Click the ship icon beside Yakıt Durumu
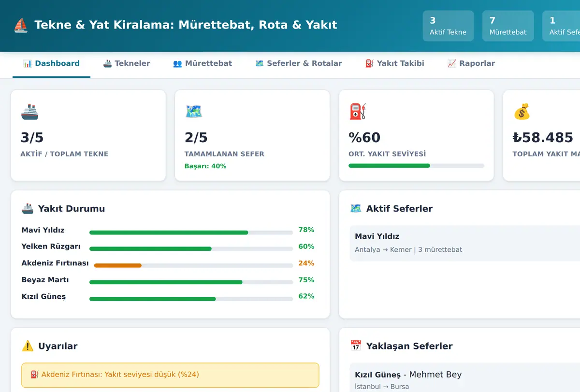Image resolution: width=580 pixels, height=392 pixels. point(28,209)
